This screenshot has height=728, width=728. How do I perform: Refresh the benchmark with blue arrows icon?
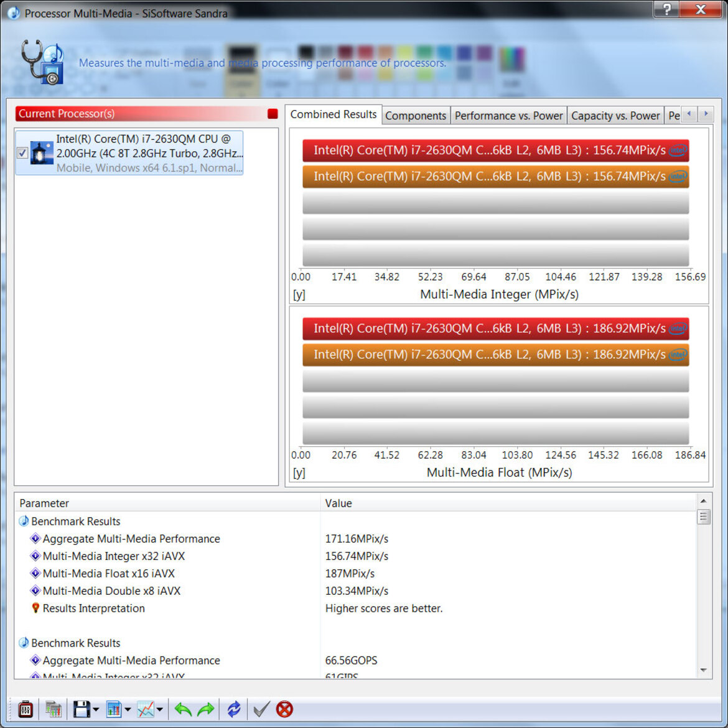[234, 709]
